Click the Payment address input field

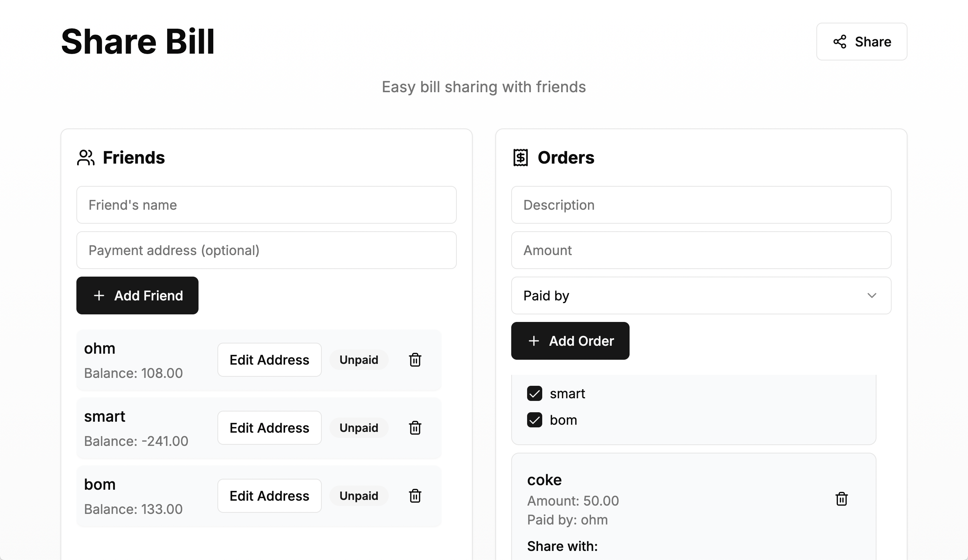266,250
